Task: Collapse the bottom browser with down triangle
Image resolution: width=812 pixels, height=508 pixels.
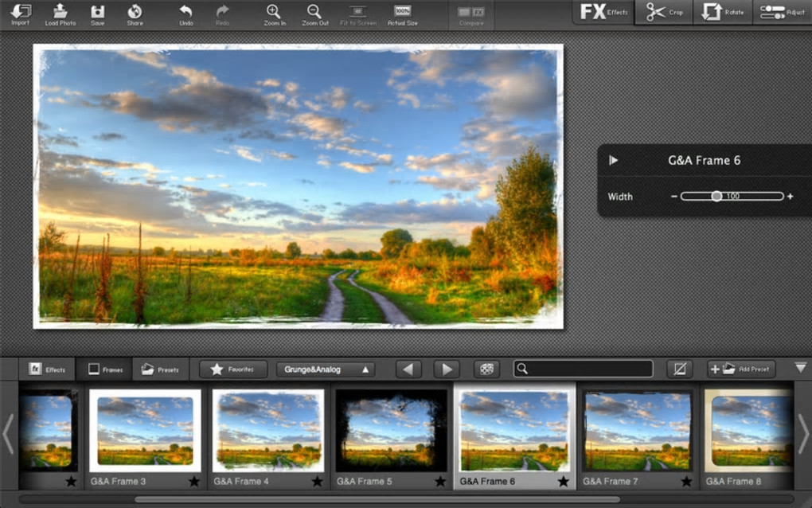Action: pos(801,368)
